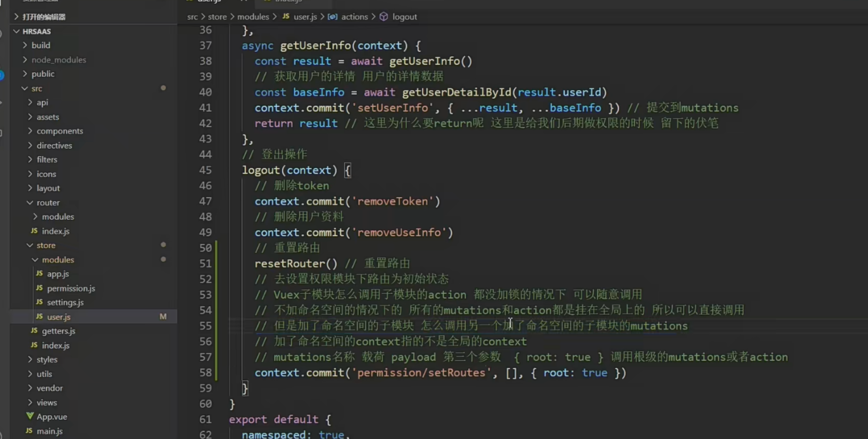Expand the vendor folder
The height and width of the screenshot is (439, 868).
click(49, 388)
